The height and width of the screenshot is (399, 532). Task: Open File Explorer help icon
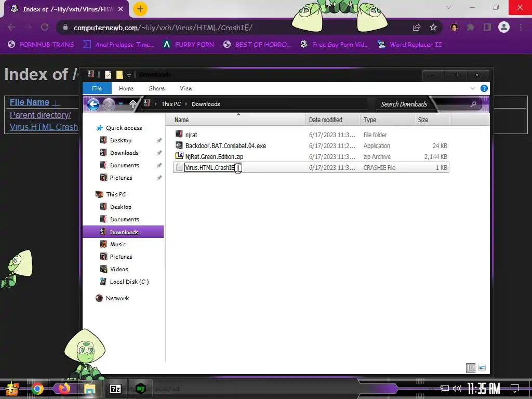pyautogui.click(x=484, y=88)
